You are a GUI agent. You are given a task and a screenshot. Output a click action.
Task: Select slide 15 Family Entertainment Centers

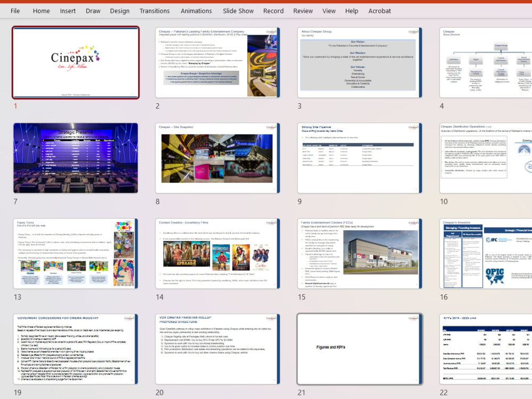point(360,253)
